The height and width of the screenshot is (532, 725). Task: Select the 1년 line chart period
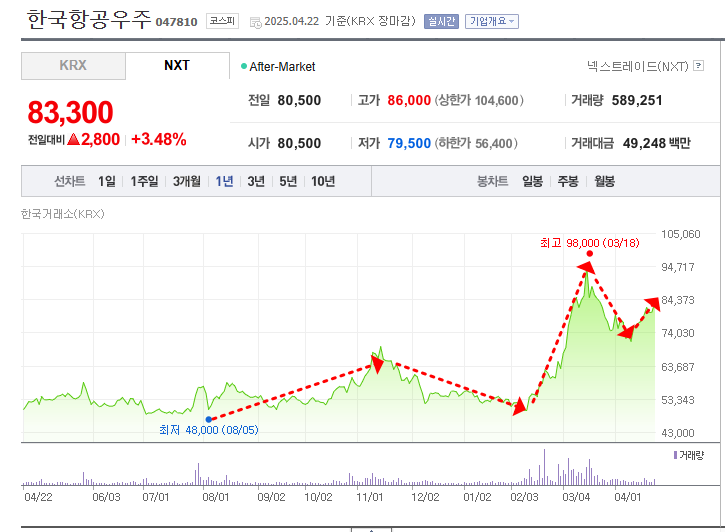(x=224, y=181)
